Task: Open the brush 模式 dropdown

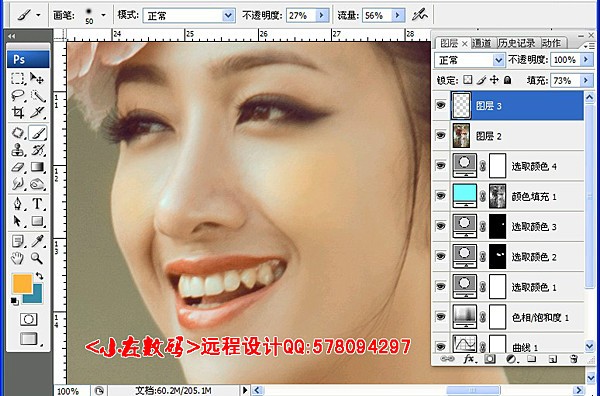Action: [x=228, y=16]
